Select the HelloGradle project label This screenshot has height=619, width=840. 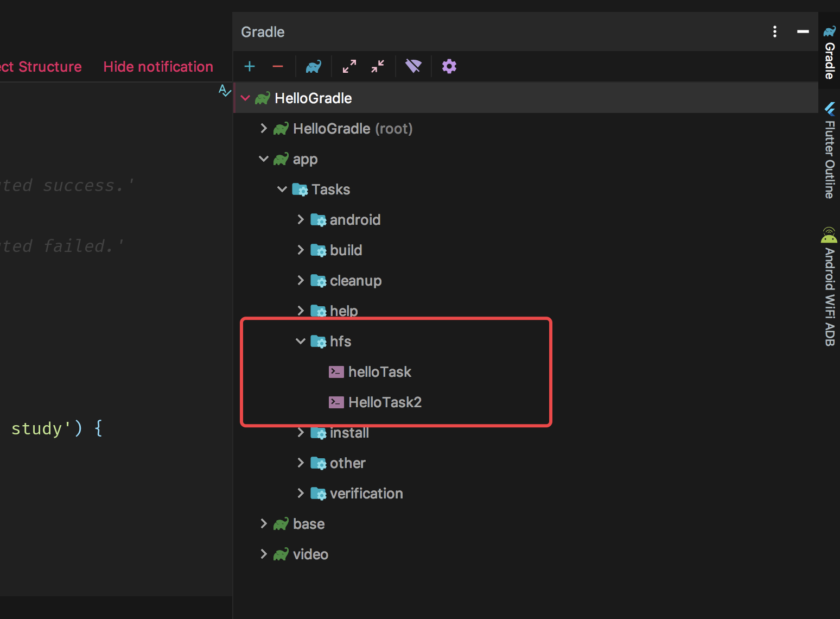313,98
